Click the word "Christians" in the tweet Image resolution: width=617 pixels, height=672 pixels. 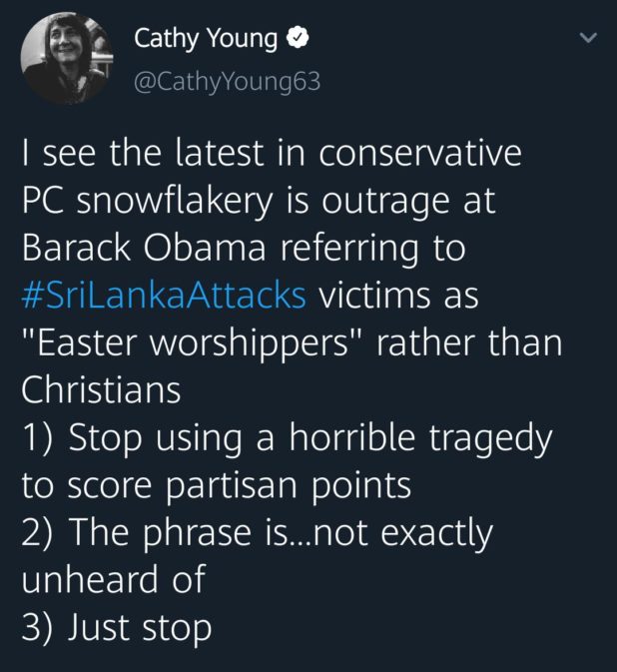click(101, 390)
